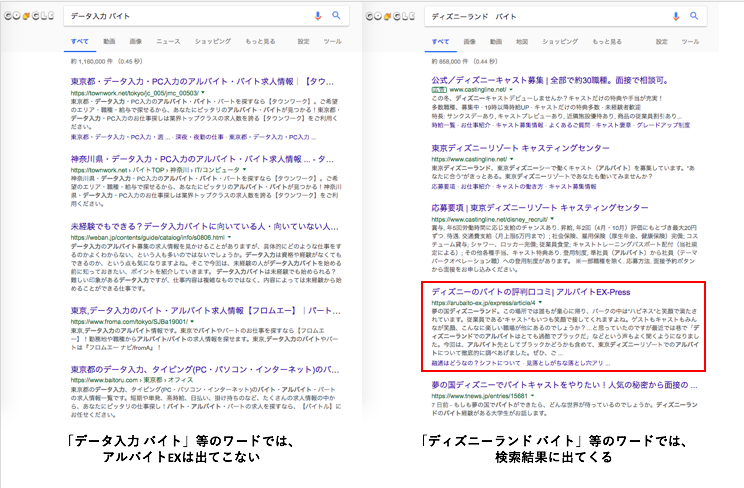
Task: Expand arrow beside townwork.net/tokyo URL
Action: [x=203, y=93]
